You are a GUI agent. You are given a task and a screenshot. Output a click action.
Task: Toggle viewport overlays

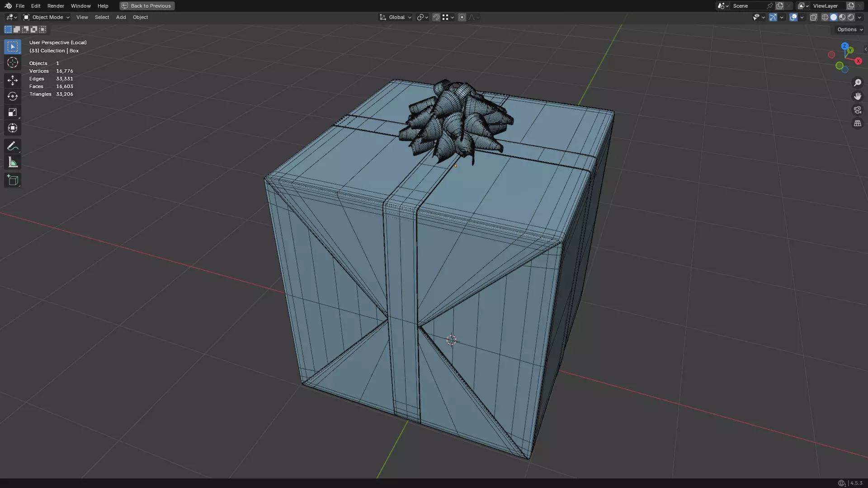tap(793, 17)
